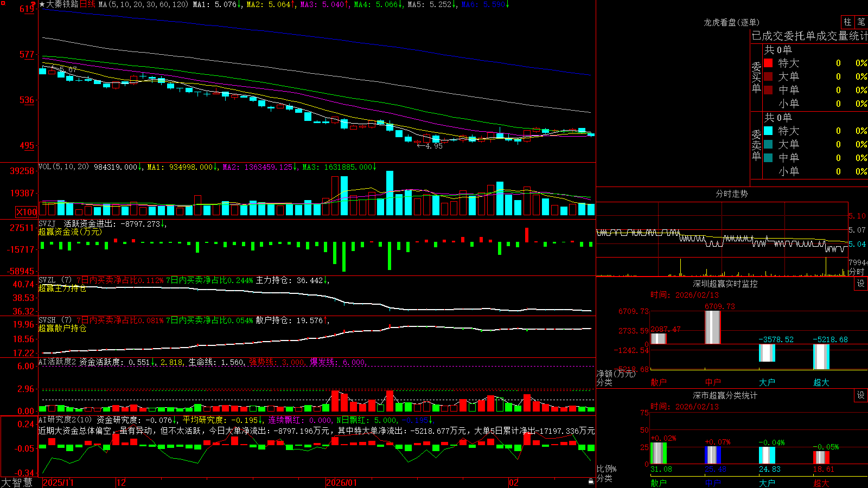Click the star icon before 大秦铁路
This screenshot has width=868, height=488.
coord(42,4)
